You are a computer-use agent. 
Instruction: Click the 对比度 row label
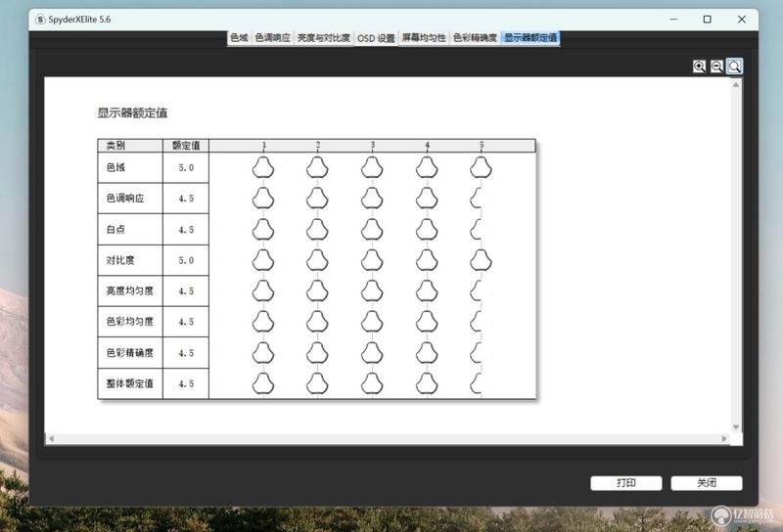pos(119,260)
